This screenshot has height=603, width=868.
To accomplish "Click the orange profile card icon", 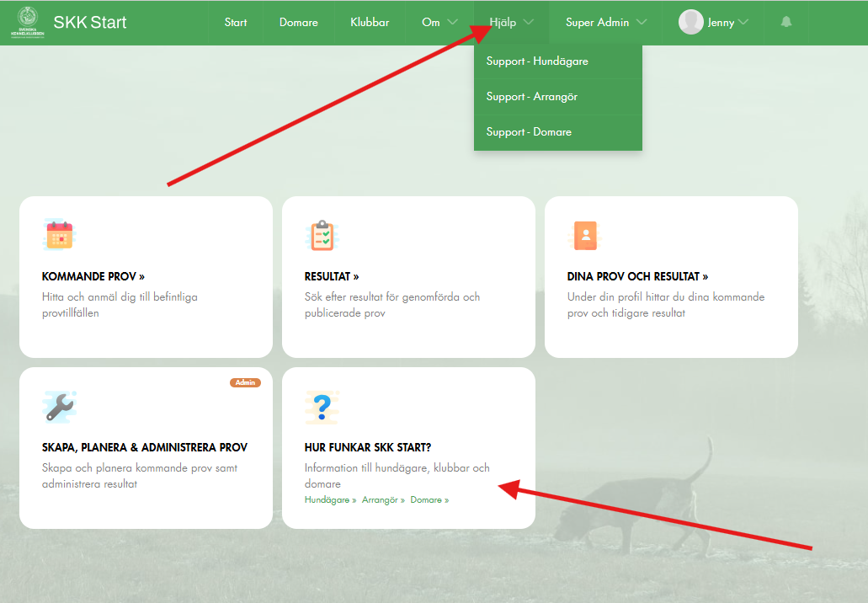I will [584, 235].
